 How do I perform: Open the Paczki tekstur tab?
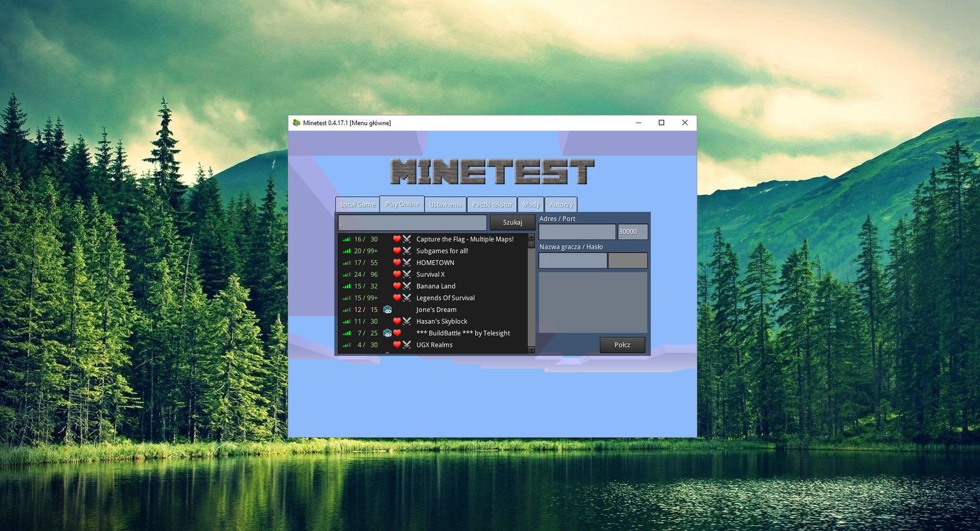pos(492,205)
